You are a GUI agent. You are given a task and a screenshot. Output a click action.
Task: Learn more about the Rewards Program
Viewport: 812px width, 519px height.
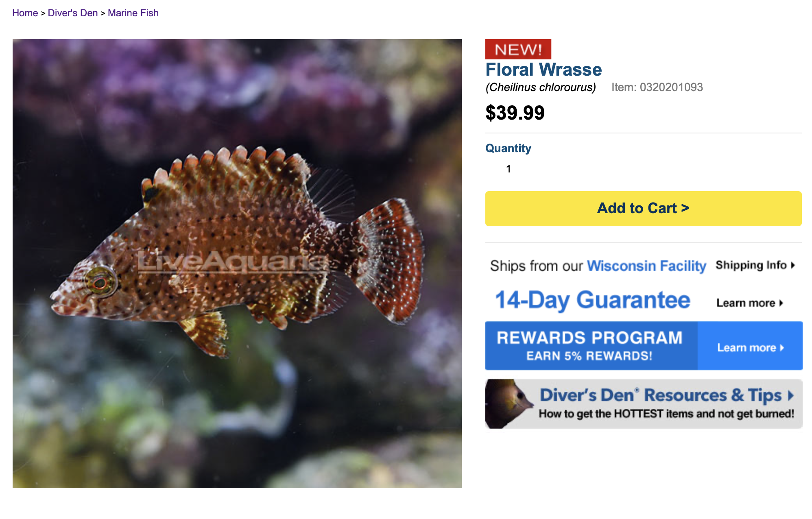coord(750,348)
